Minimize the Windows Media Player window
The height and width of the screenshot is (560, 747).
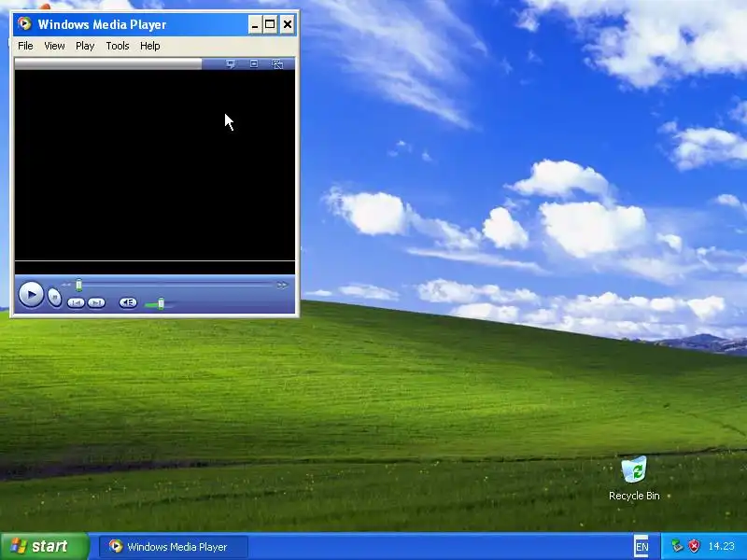tap(255, 24)
